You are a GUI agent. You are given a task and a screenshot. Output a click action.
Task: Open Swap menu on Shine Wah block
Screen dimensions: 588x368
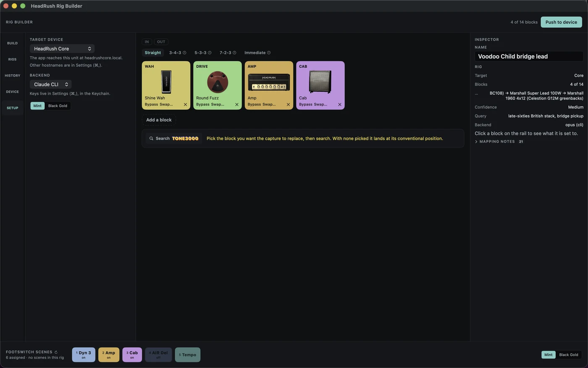point(166,104)
